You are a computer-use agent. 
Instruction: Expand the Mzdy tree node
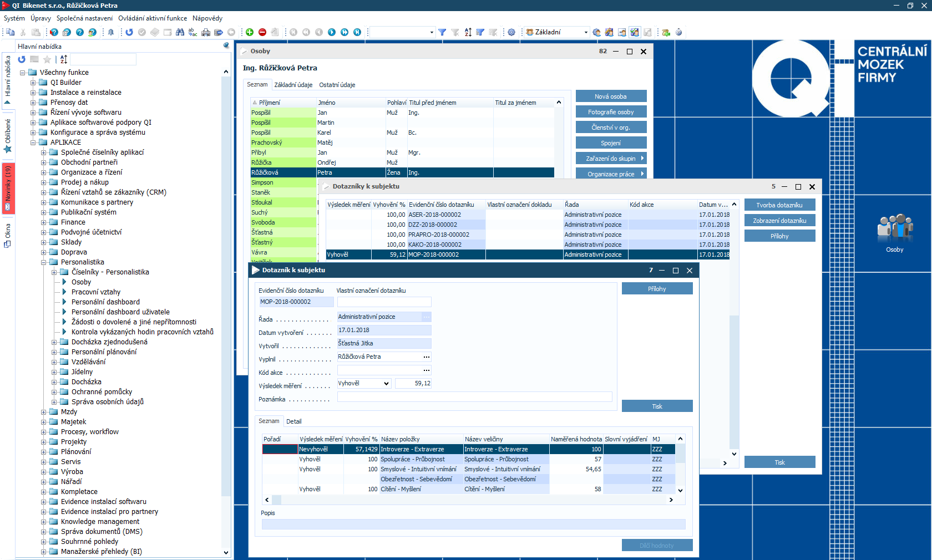tap(44, 412)
